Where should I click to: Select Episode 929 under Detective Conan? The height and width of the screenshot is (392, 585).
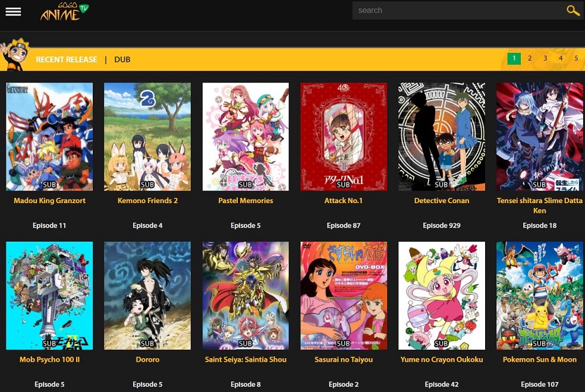coord(442,226)
